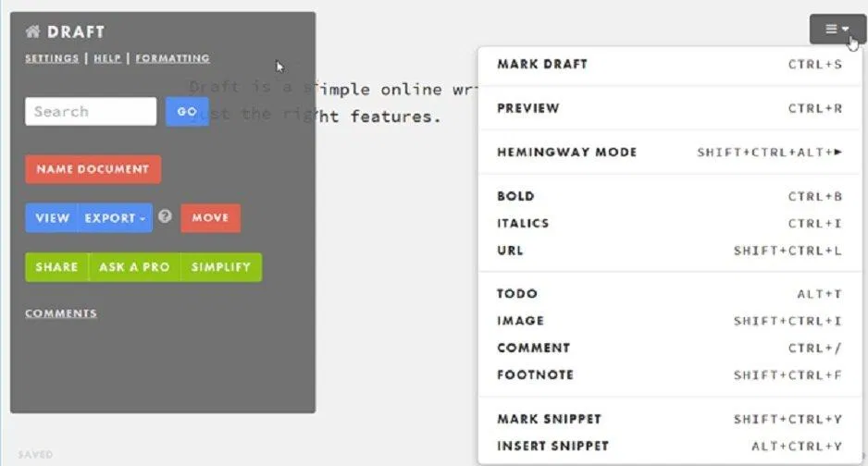Select Mark Draft from the menu

click(542, 65)
